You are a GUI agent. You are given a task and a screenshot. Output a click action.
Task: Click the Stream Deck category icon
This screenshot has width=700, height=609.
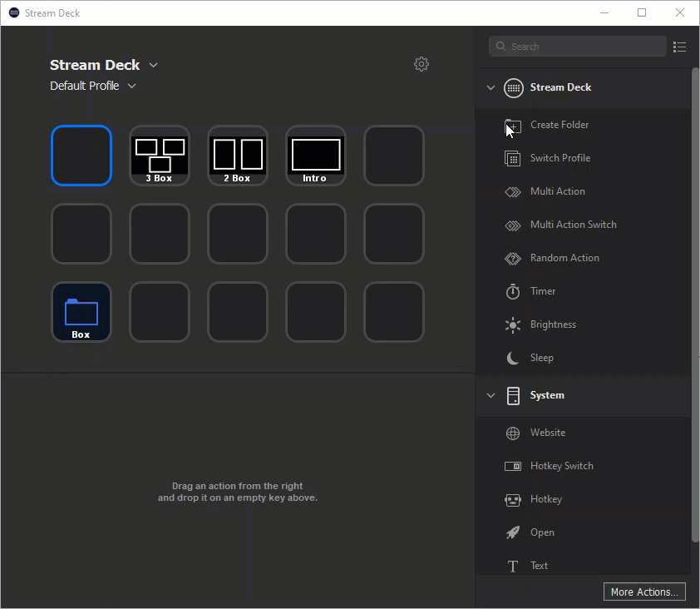[514, 87]
